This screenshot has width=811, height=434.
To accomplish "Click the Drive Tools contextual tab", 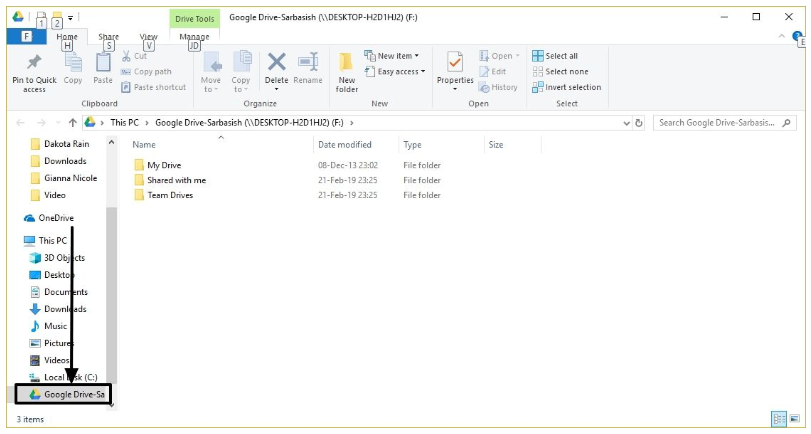I will [194, 19].
